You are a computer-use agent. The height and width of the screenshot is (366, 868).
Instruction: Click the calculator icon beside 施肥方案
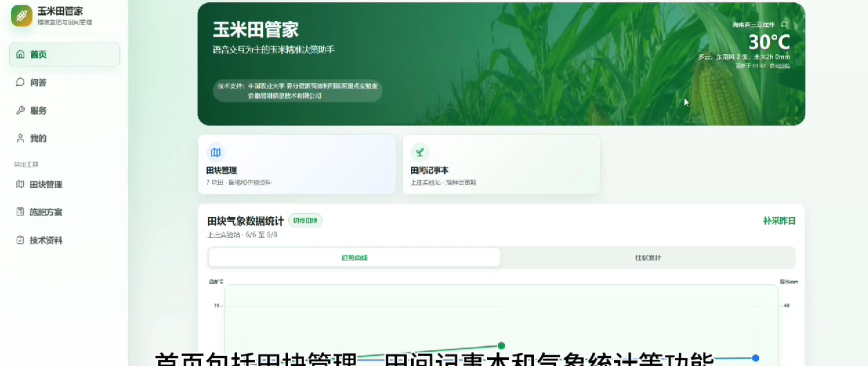pos(20,212)
